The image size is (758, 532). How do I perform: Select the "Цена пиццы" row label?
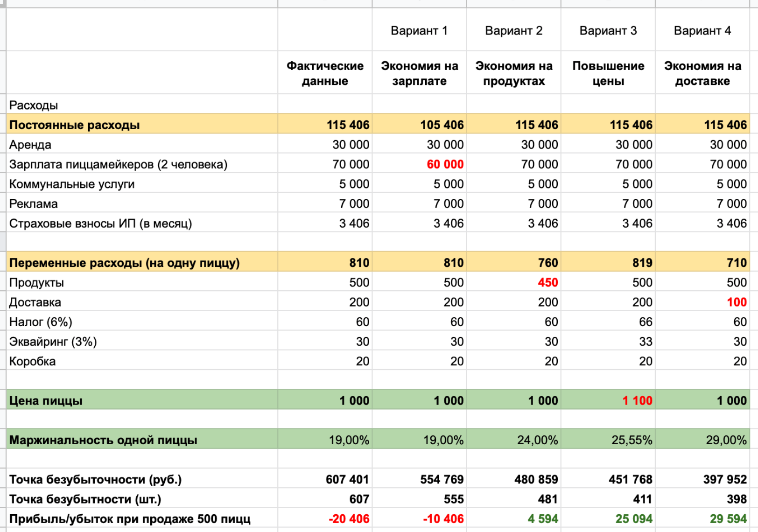[46, 400]
